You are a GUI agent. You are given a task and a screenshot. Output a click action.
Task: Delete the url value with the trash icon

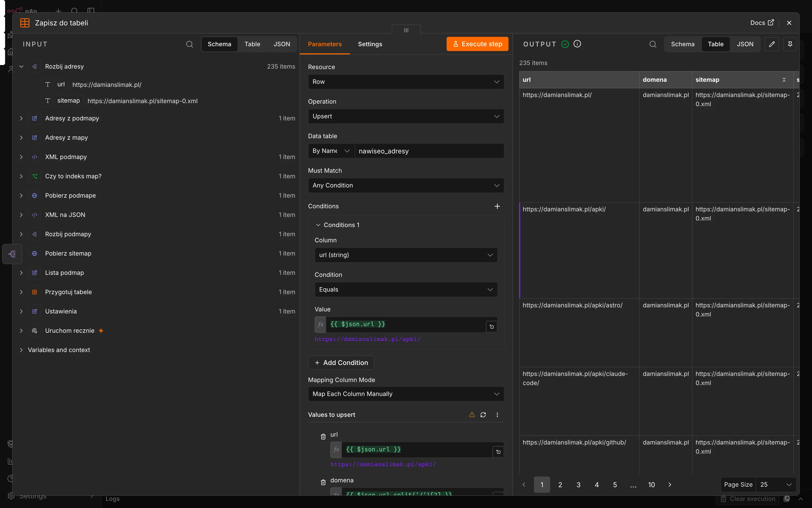[323, 436]
